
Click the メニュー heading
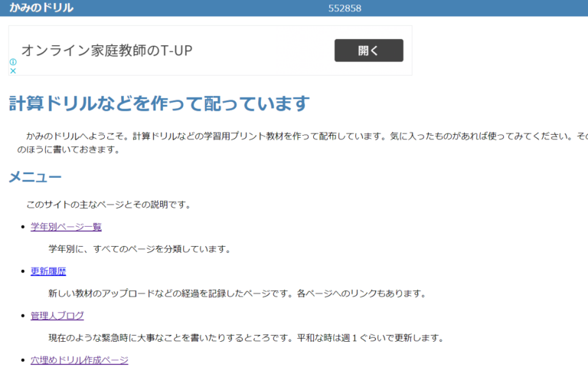tap(35, 177)
